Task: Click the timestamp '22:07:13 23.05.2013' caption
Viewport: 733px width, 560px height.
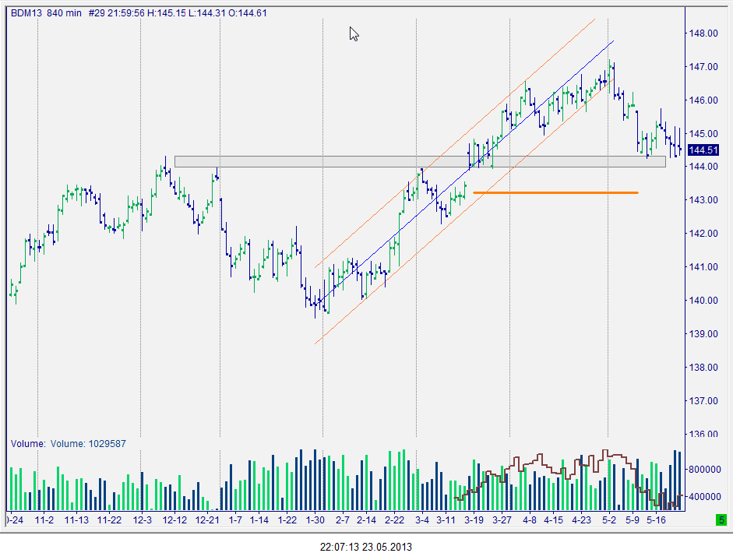Action: coord(366,547)
